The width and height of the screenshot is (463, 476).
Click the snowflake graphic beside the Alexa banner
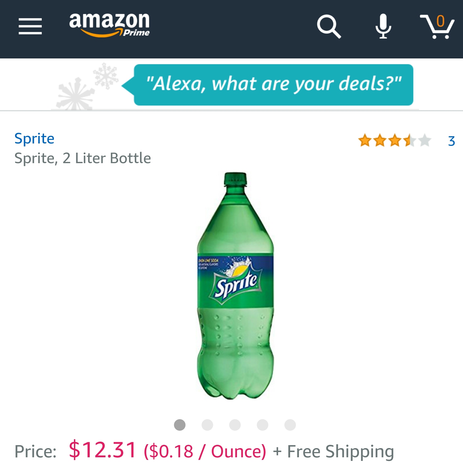[x=87, y=87]
